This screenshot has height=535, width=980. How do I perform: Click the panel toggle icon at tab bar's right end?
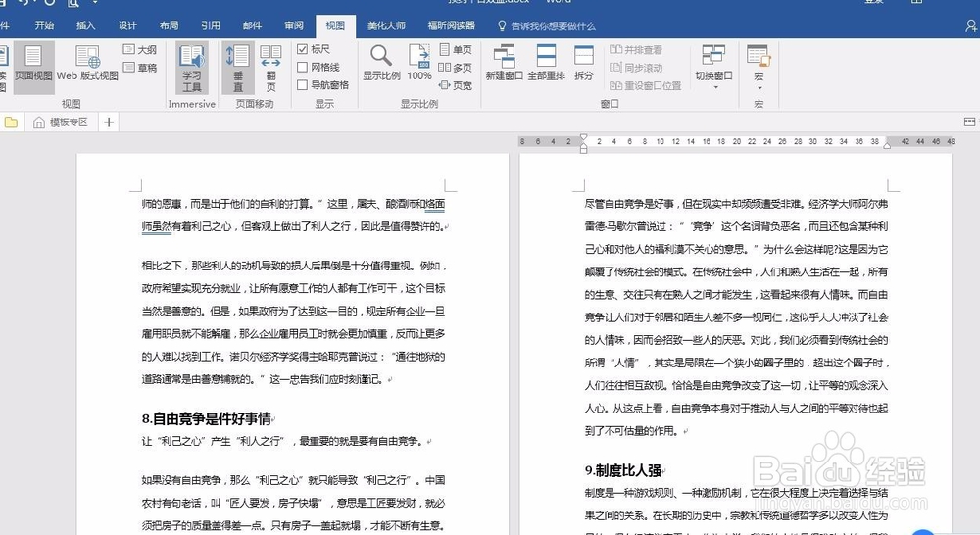pos(970,122)
